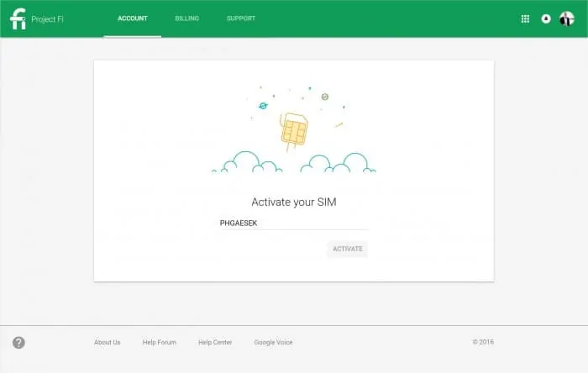The image size is (588, 373).
Task: Open the Help Center link
Action: tap(215, 342)
